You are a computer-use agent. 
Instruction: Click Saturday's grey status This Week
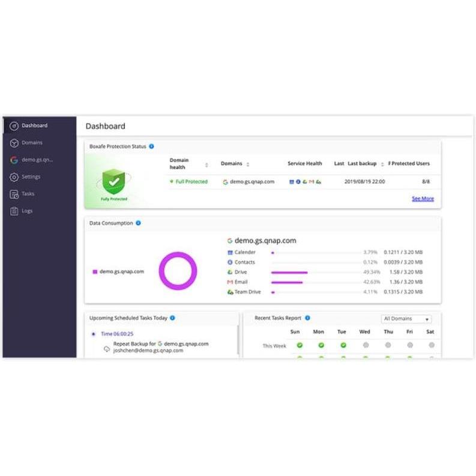(432, 345)
